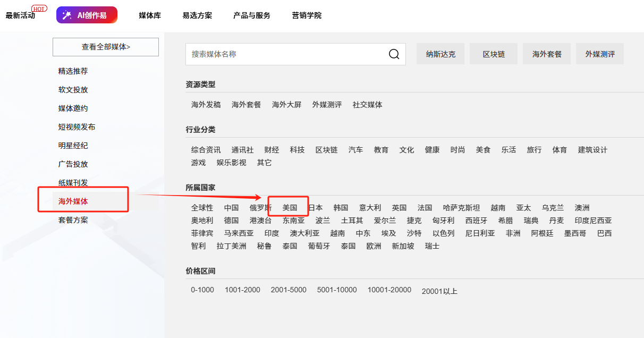644x338 pixels.
Task: Open the 最新活动 HOT menu item
Action: point(21,15)
